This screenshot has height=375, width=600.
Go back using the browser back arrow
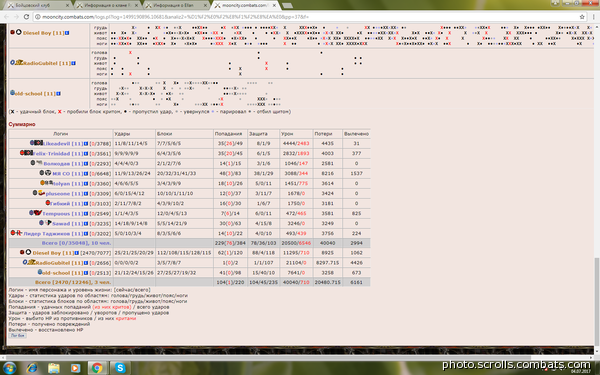click(6, 17)
